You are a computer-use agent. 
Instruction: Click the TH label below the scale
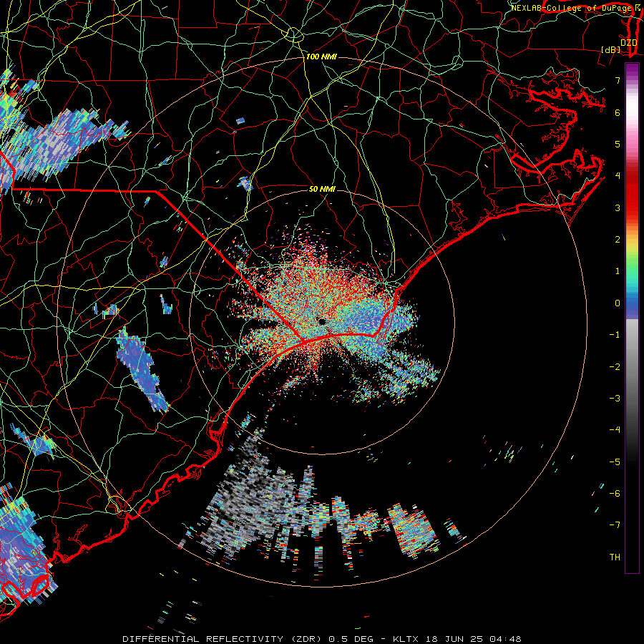(x=615, y=557)
